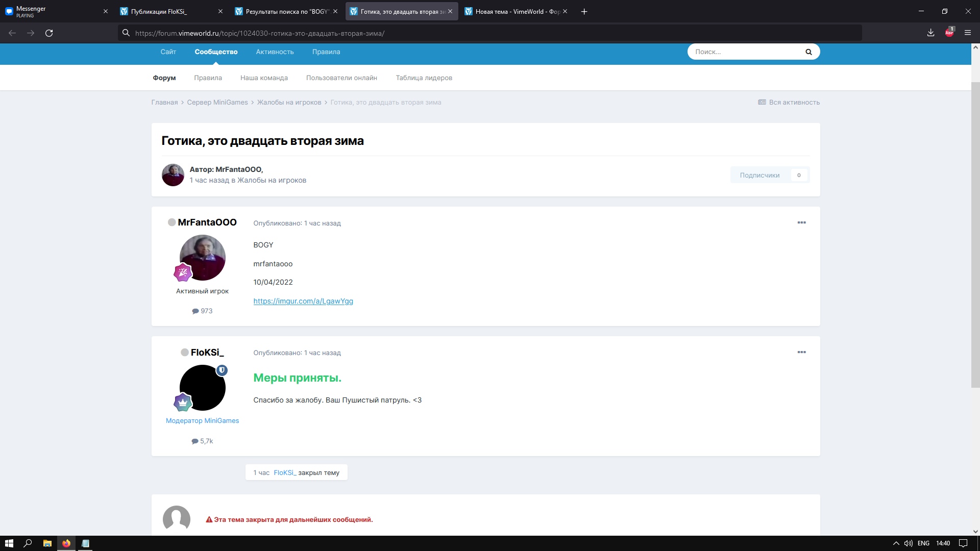This screenshot has width=980, height=551.
Task: Click the AdBlock extension icon
Action: 949,33
